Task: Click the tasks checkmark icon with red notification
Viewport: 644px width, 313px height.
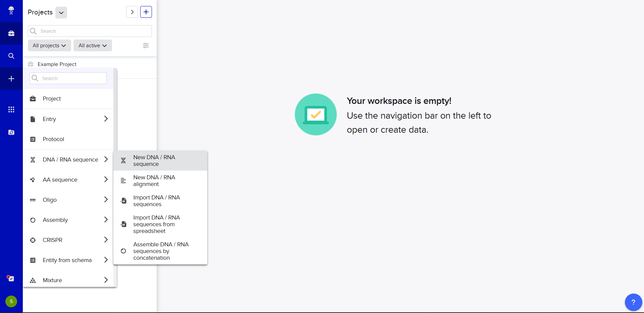Action: [11, 278]
